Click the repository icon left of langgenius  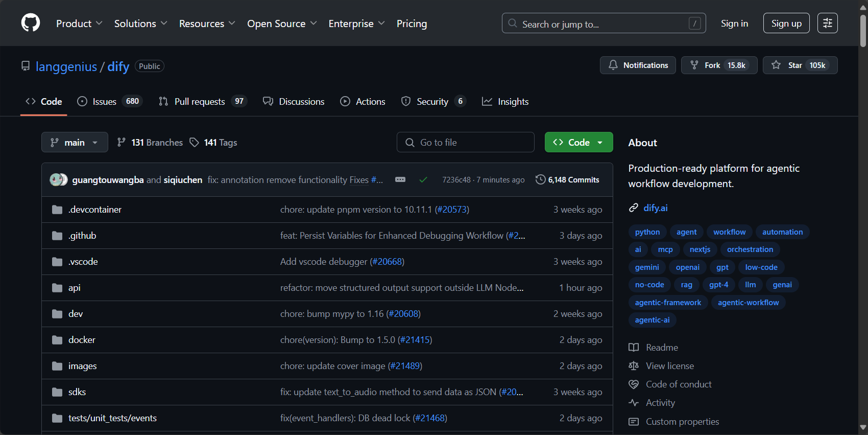point(26,66)
